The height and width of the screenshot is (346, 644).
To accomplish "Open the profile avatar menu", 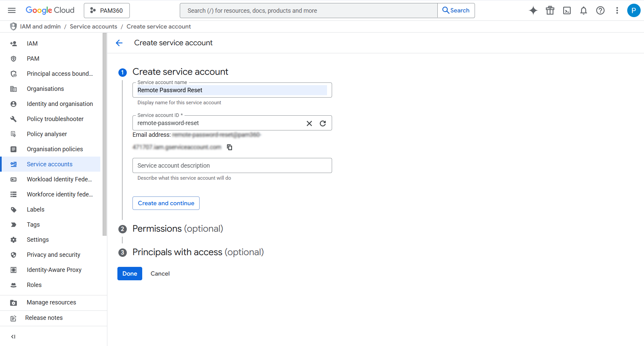I will pos(634,10).
